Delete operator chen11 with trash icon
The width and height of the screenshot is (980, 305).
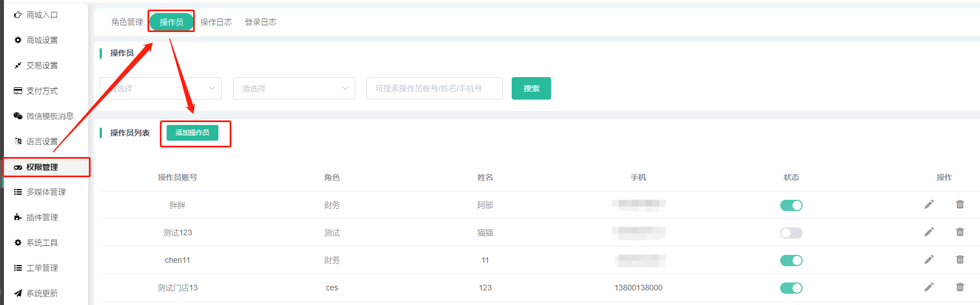[x=960, y=259]
